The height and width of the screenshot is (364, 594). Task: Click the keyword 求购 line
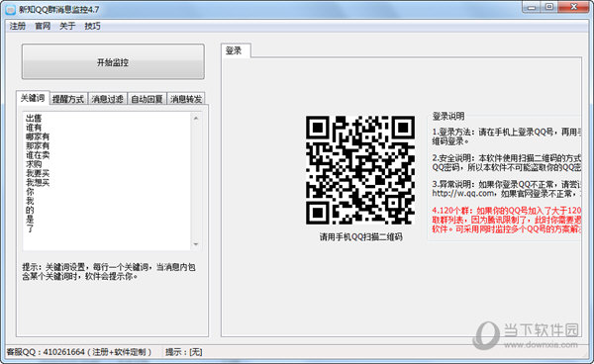click(34, 164)
